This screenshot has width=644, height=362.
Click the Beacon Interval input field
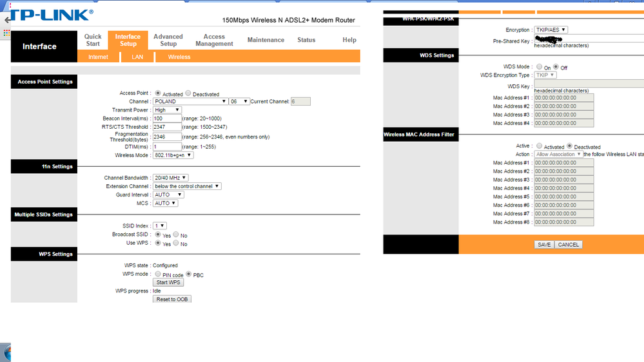pos(167,119)
